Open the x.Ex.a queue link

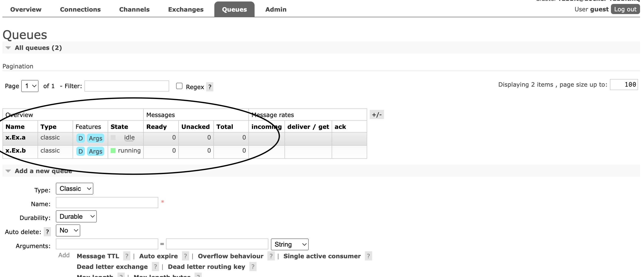(16, 138)
